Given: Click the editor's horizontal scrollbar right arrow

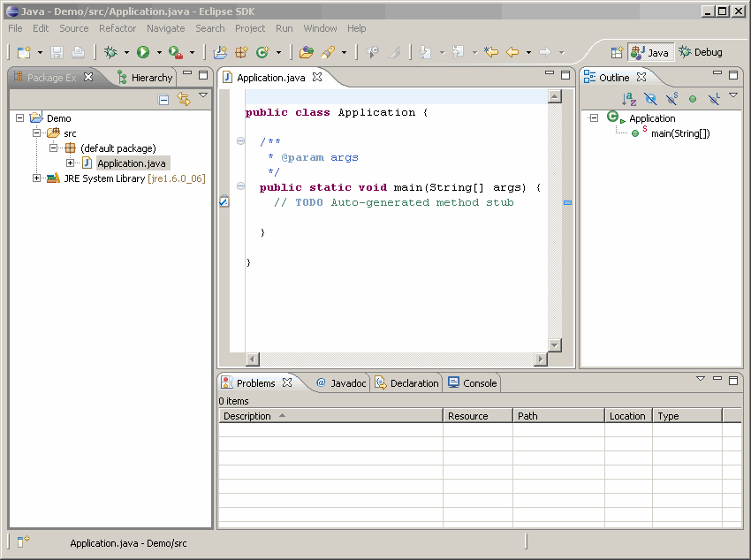Looking at the screenshot, I should coord(541,359).
